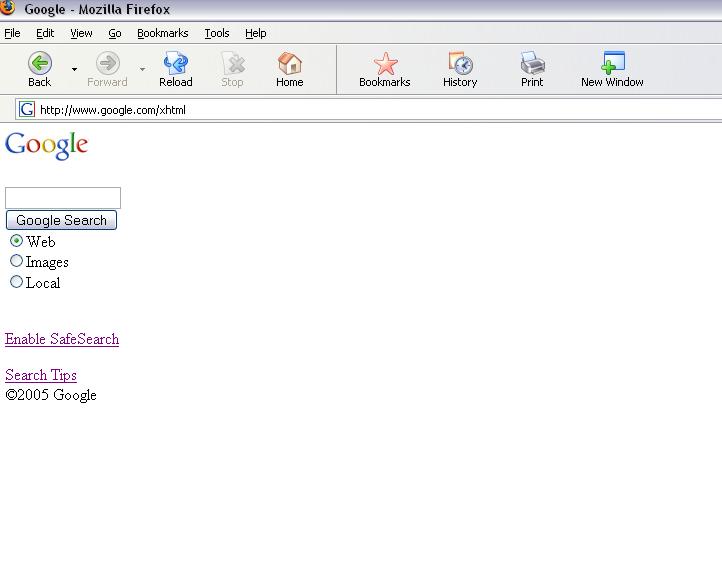
Task: Click the Google search text field
Action: tap(63, 198)
